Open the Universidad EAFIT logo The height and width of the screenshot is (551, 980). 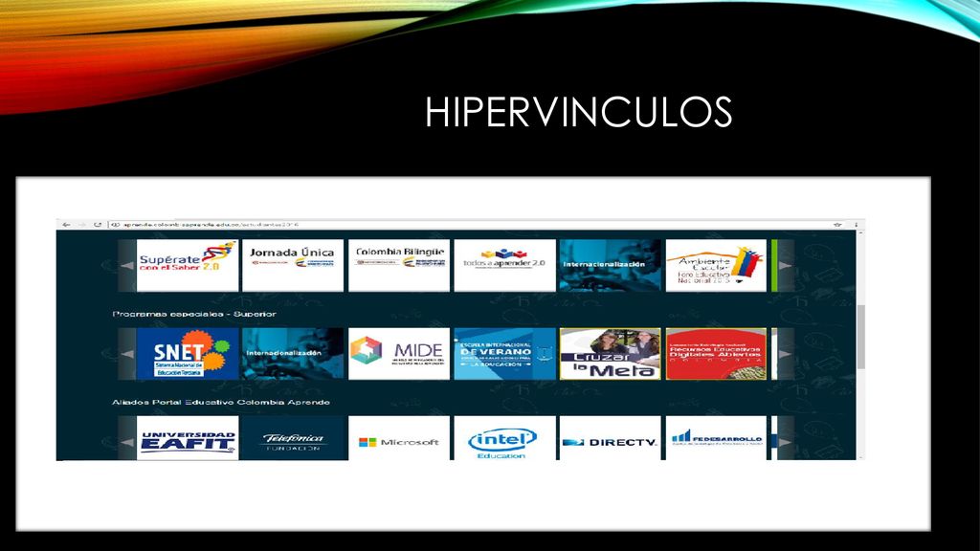click(x=188, y=438)
